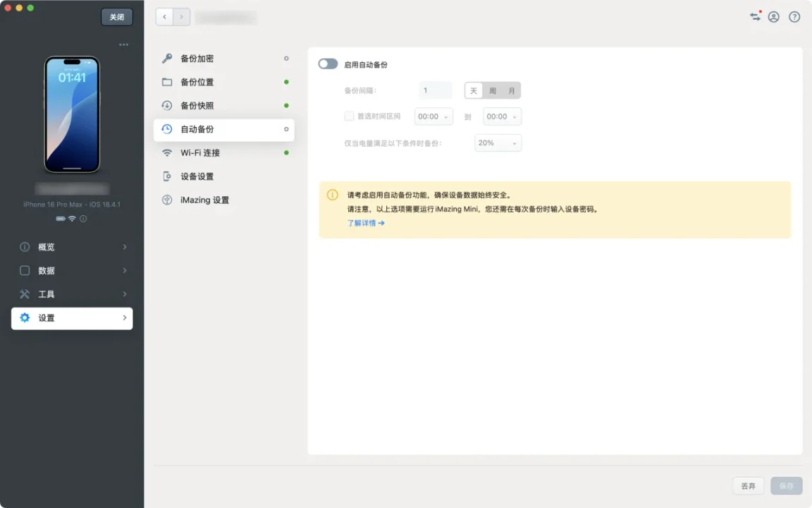The width and height of the screenshot is (812, 508).
Task: Open the end time 00:00 dropdown after 到
Action: click(x=502, y=116)
